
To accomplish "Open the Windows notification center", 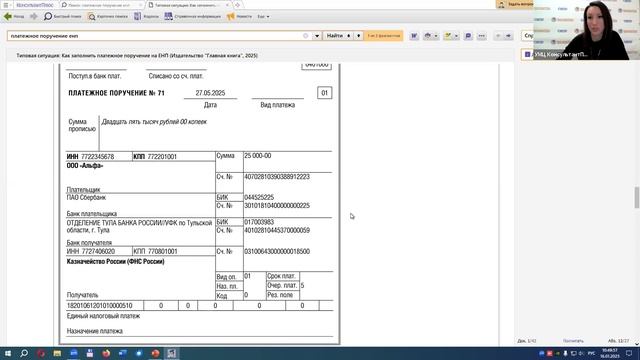I will [629, 353].
